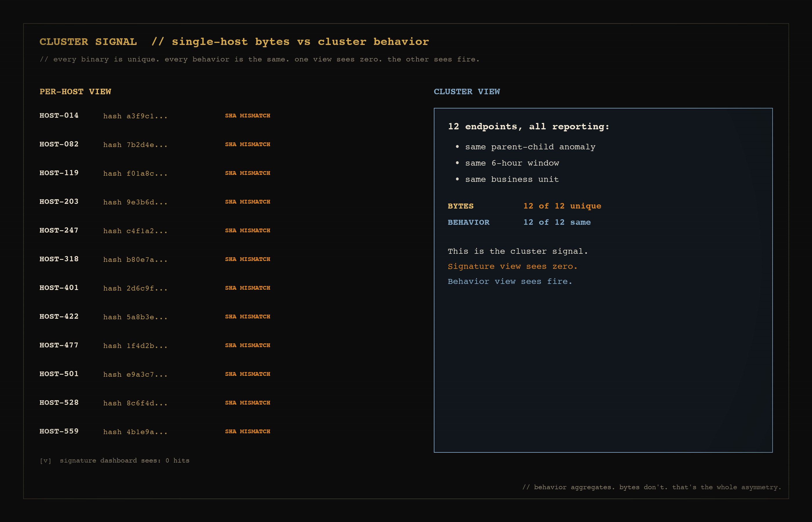
Task: Click the [v] marker in footer line
Action: (x=46, y=461)
